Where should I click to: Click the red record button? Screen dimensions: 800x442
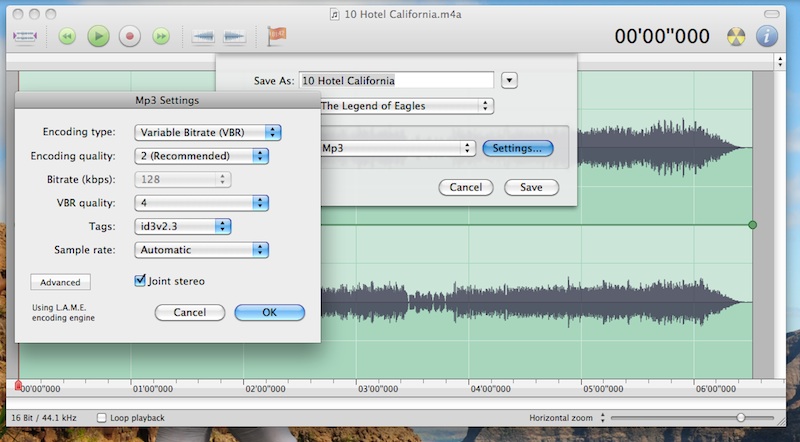[x=129, y=37]
